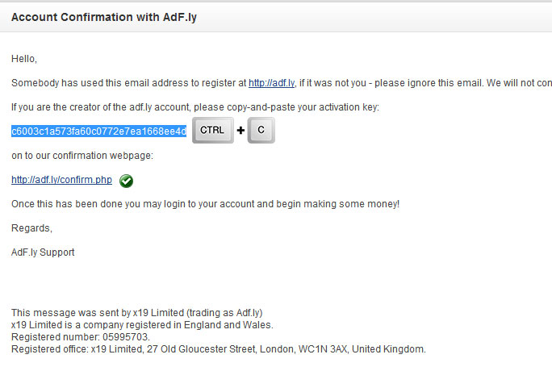552x392 pixels.
Task: Open the http://adf.ly link
Action: pyautogui.click(x=271, y=83)
